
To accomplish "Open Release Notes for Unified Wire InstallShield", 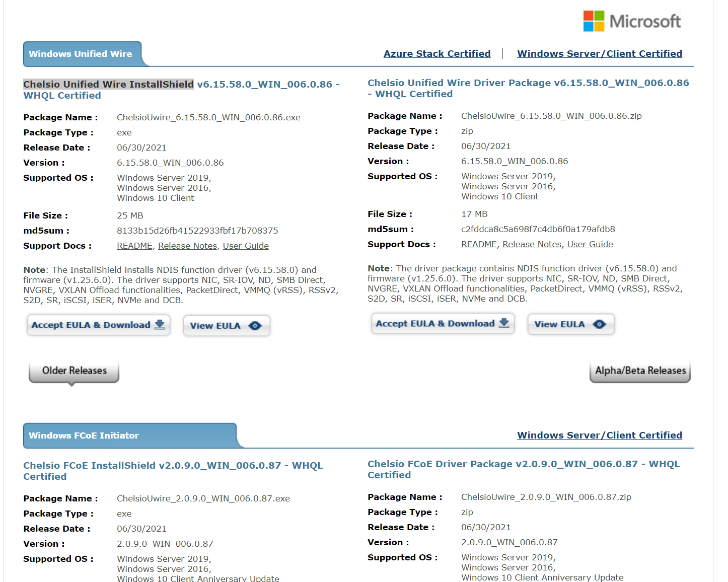I will (187, 246).
